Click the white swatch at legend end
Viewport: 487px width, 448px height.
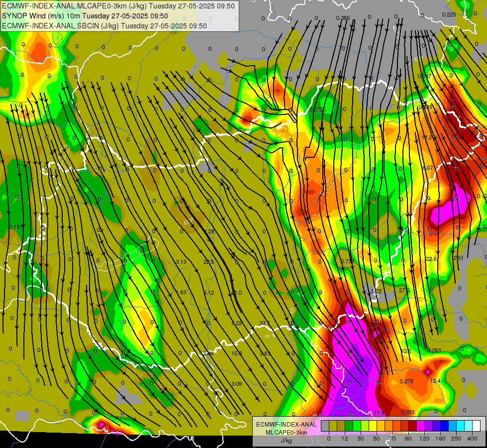[x=477, y=426]
